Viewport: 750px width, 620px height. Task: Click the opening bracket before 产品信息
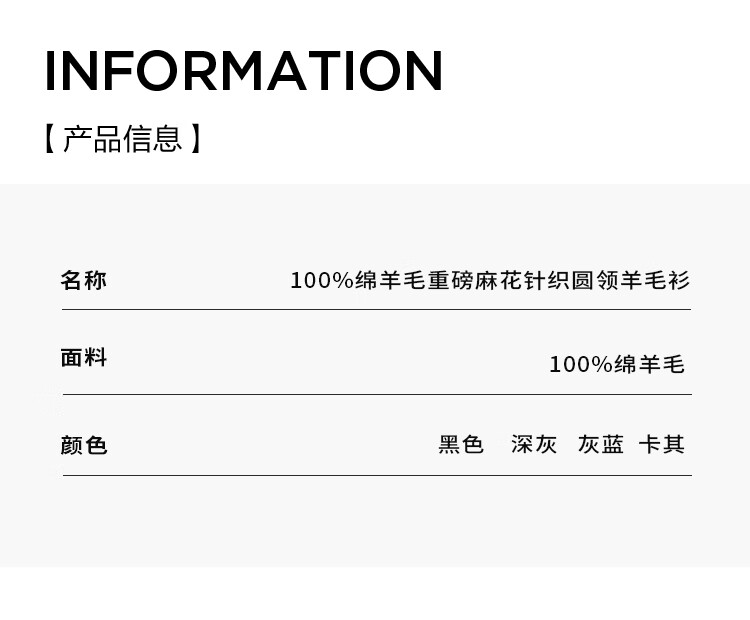click(x=49, y=138)
